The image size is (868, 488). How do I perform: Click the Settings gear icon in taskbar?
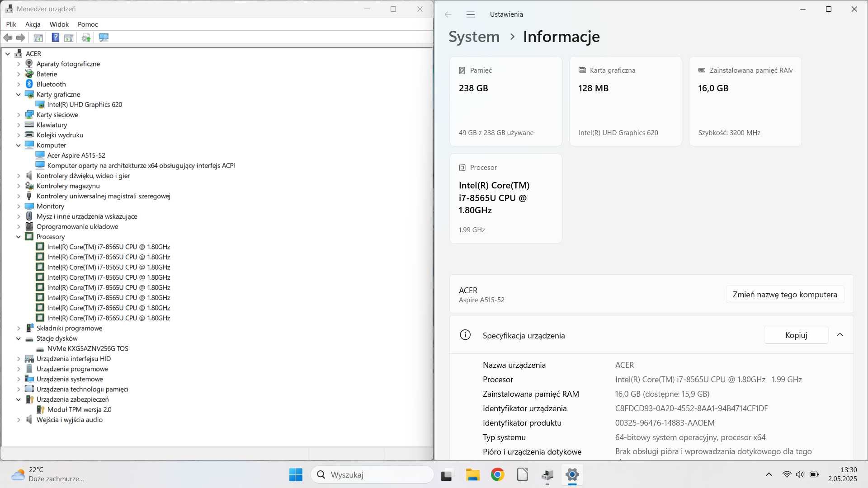pyautogui.click(x=572, y=474)
